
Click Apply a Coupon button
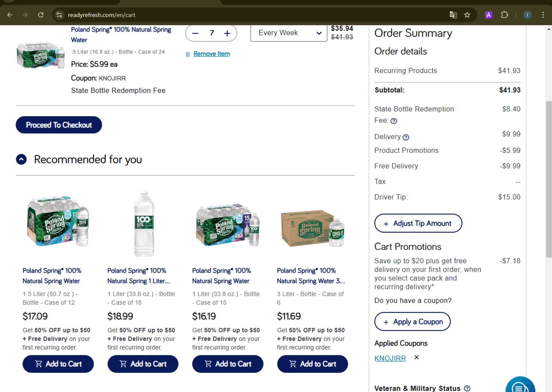[412, 322]
